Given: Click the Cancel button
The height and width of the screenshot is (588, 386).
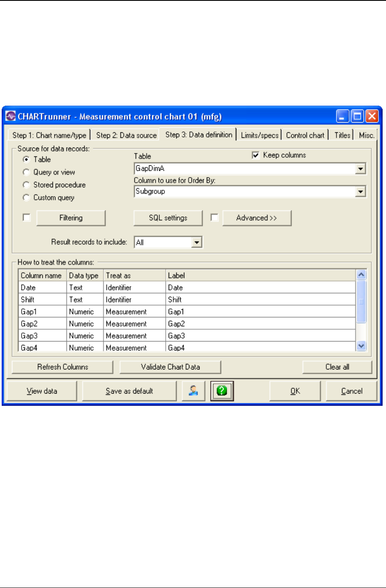Looking at the screenshot, I should click(352, 391).
